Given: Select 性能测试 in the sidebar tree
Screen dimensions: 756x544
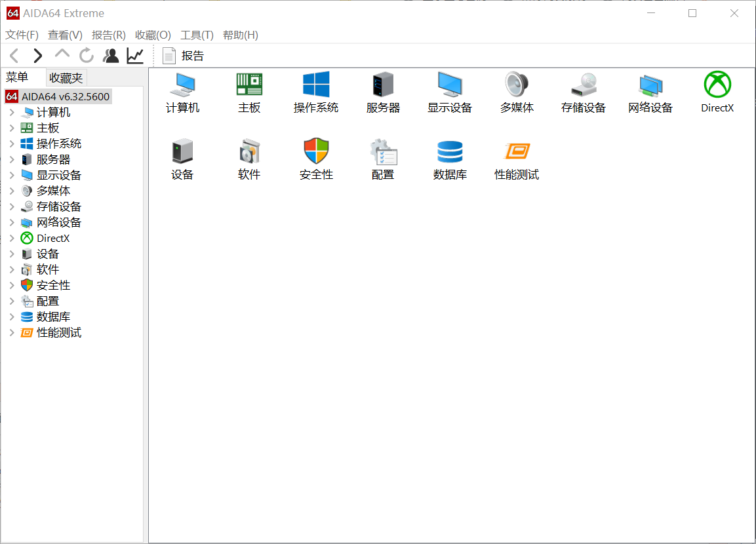Looking at the screenshot, I should point(59,332).
